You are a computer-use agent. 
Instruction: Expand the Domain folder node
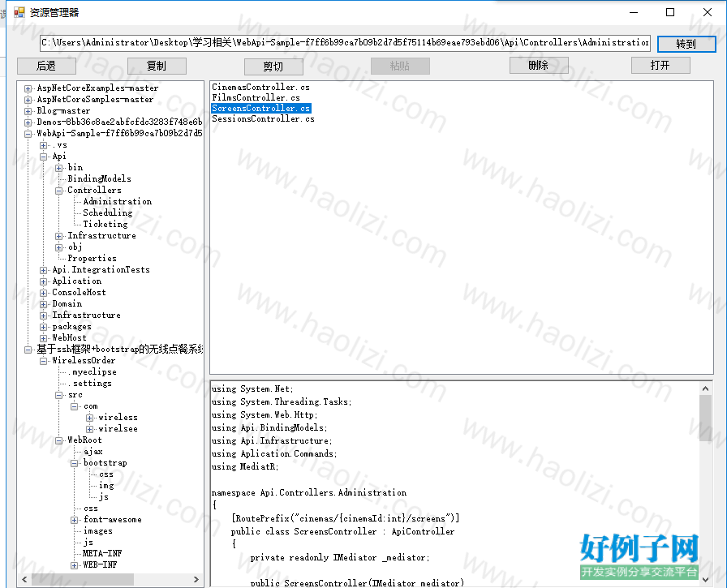click(x=44, y=304)
